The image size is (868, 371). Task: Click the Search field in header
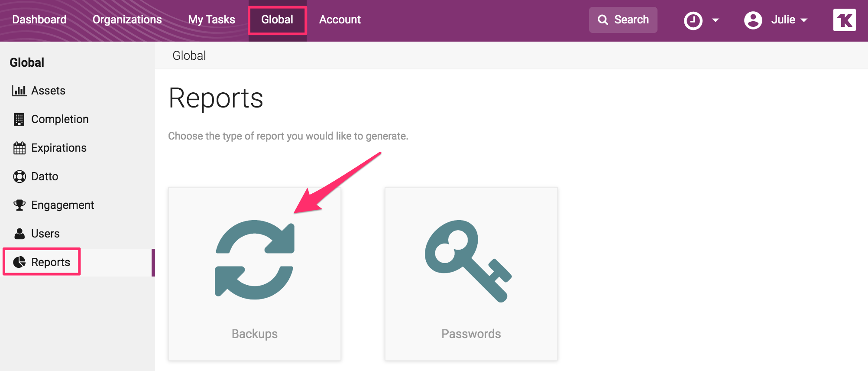[623, 20]
